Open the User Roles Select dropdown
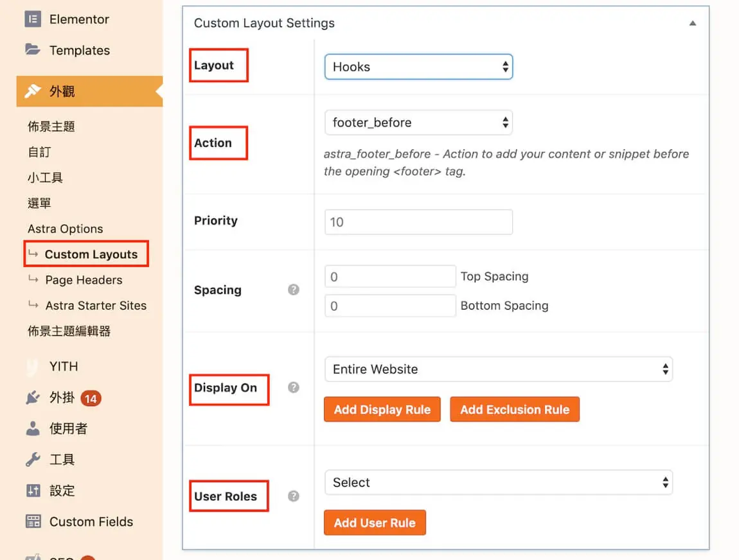The image size is (739, 560). pos(498,482)
